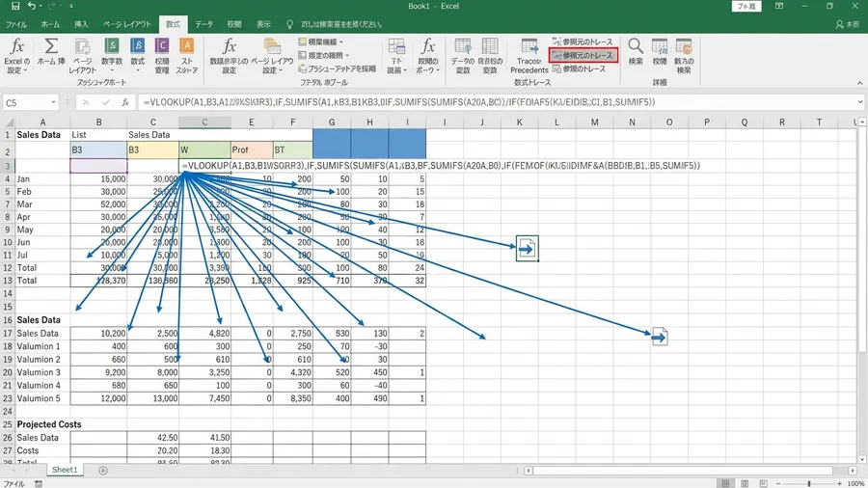
Task: Switch to the ホーム tab
Action: click(50, 24)
